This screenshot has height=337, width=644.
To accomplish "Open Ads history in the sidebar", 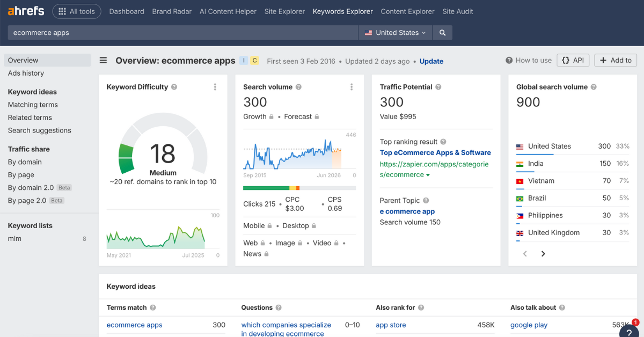I will [x=26, y=73].
